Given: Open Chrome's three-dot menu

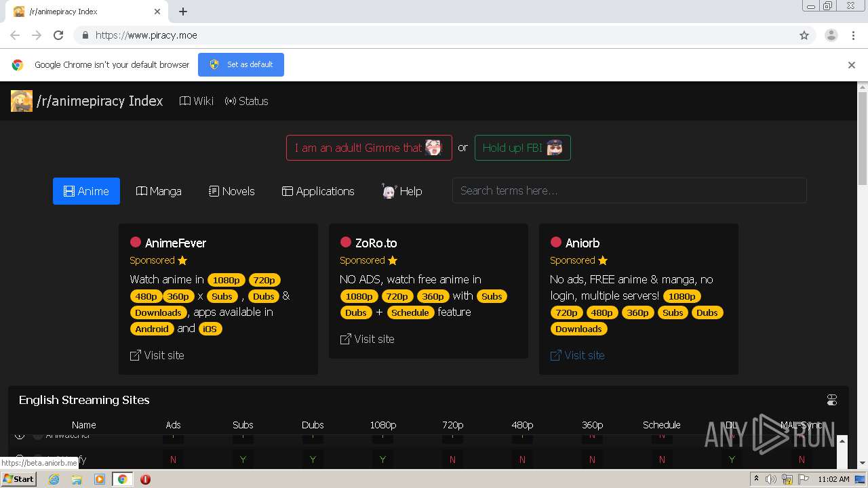Looking at the screenshot, I should [x=853, y=35].
